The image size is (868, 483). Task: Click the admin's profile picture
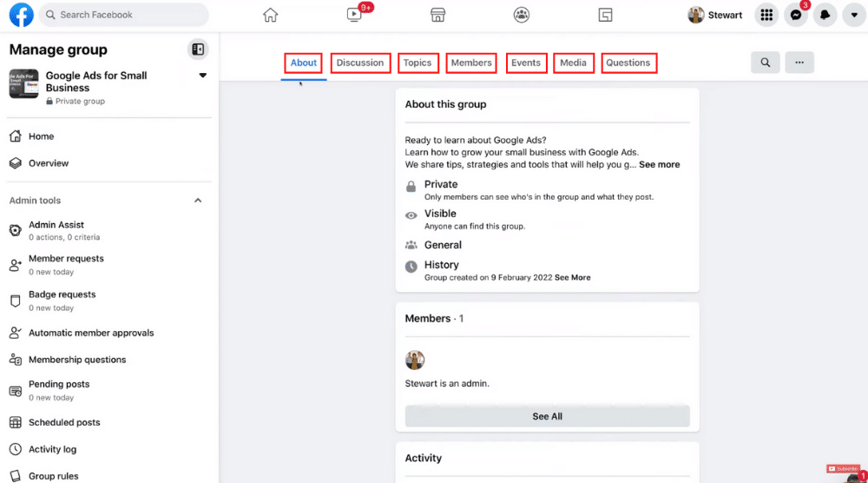pos(415,360)
